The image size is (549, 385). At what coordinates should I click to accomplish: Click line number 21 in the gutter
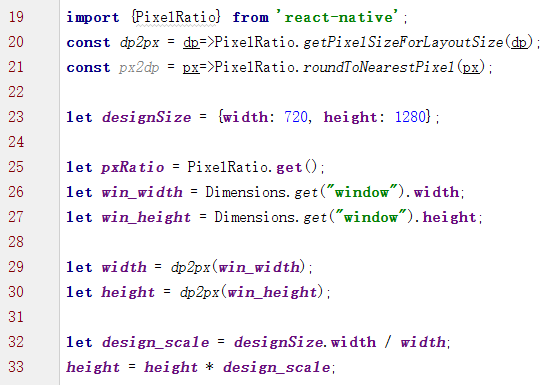(16, 67)
